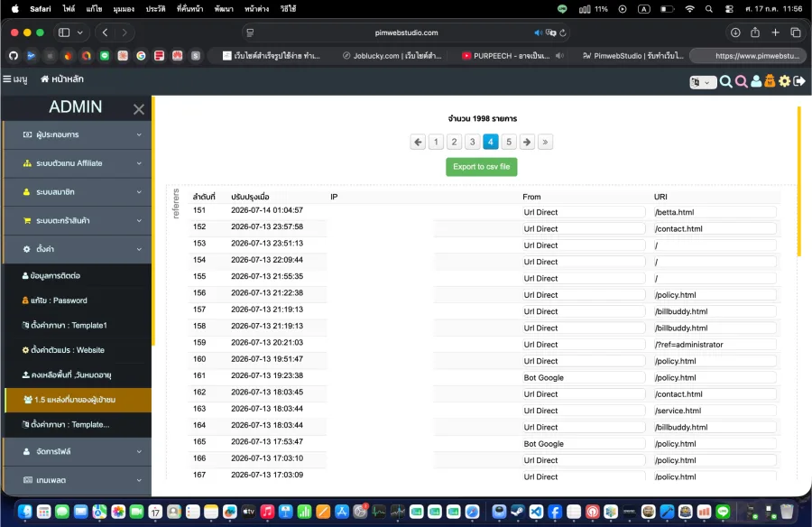This screenshot has height=527, width=812.
Task: Expand the ระบบตัวแทน Affiliate section
Action: [78, 163]
